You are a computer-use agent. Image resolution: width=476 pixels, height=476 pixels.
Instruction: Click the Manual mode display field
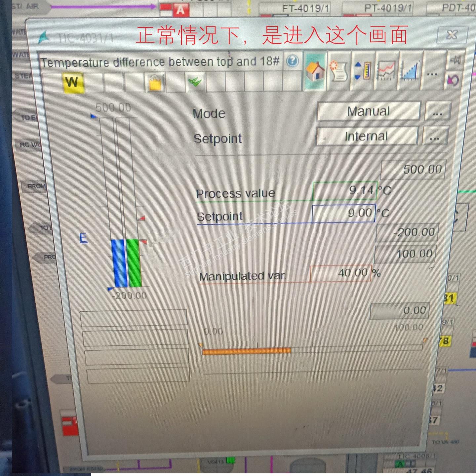(368, 111)
